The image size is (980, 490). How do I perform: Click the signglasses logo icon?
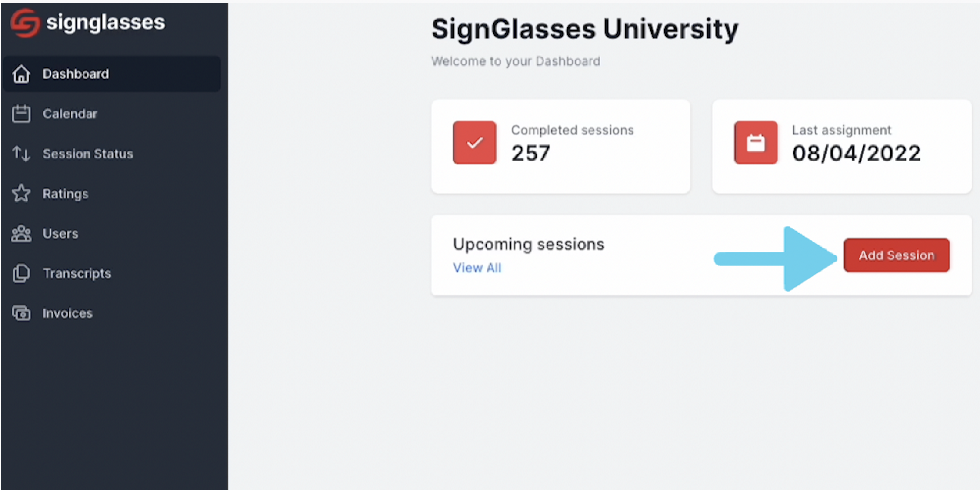25,23
